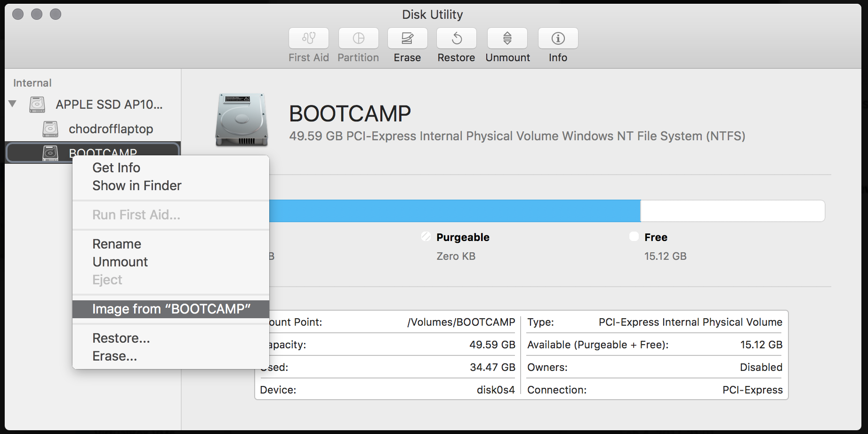This screenshot has height=434, width=868.
Task: Select APPLE SSD AP10... in sidebar
Action: point(109,104)
